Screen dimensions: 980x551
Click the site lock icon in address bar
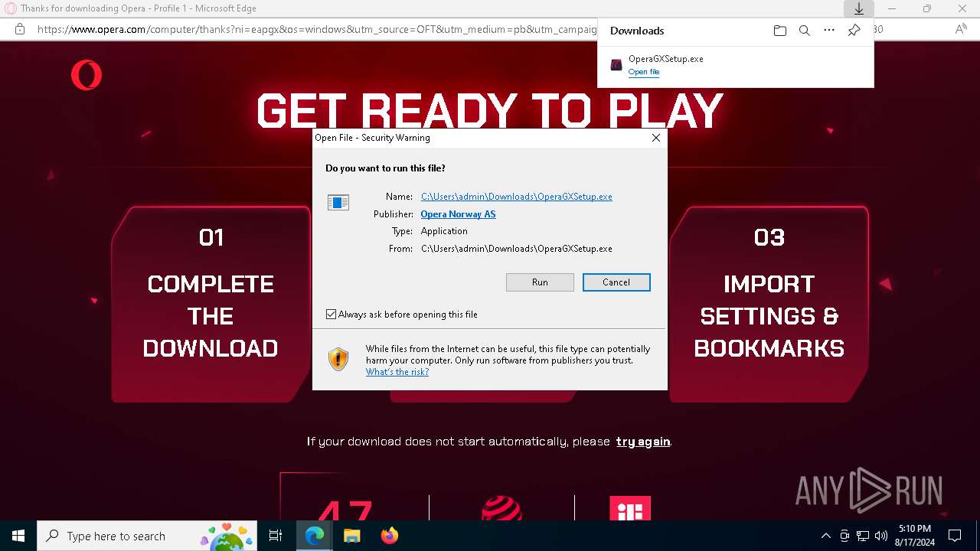20,29
